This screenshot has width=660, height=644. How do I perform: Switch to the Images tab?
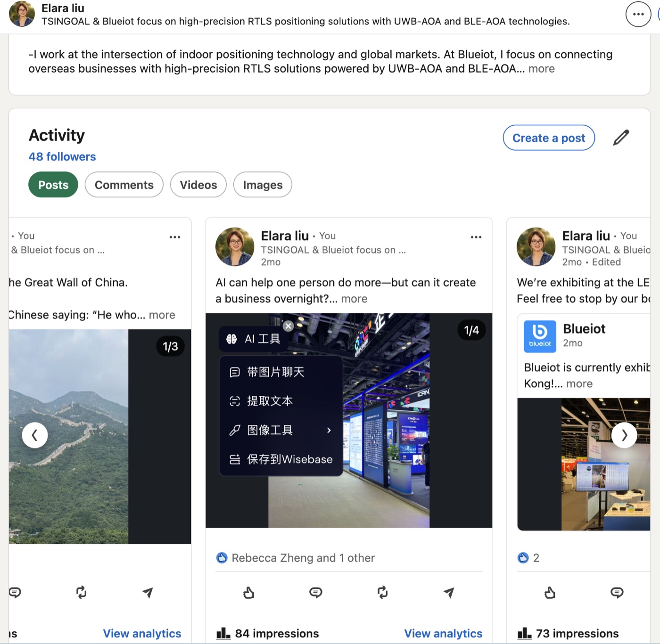(x=263, y=185)
